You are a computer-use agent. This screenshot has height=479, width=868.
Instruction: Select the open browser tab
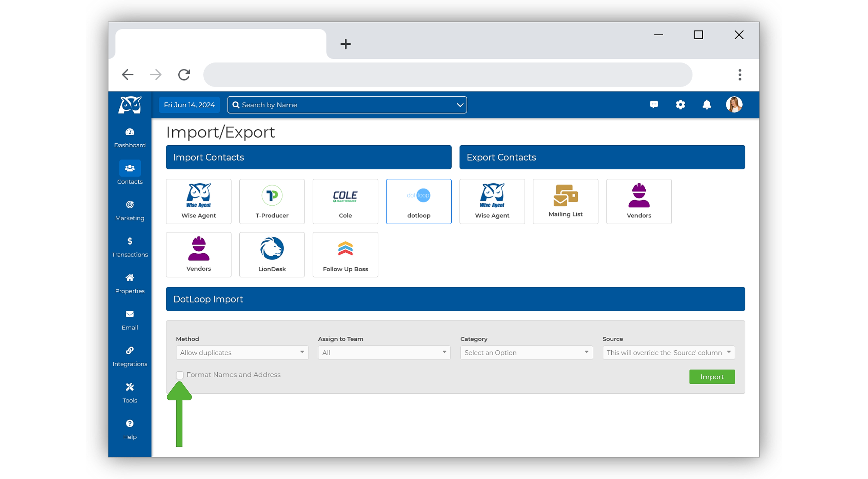221,43
